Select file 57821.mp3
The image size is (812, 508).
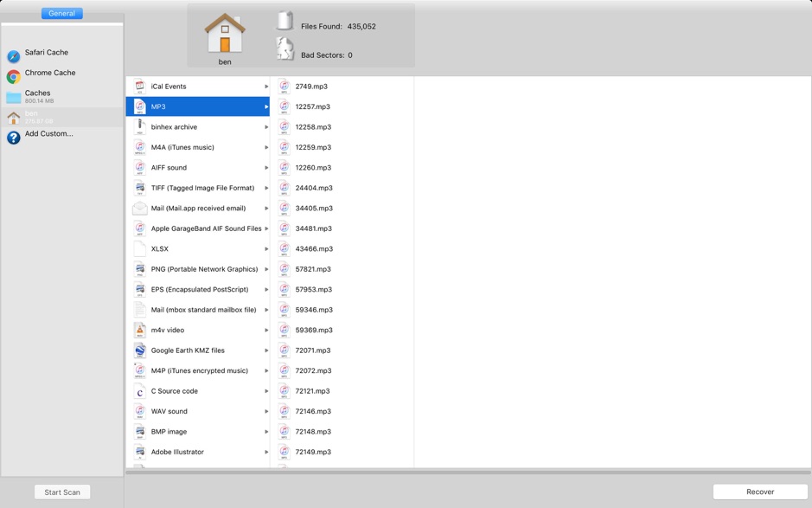click(x=342, y=269)
